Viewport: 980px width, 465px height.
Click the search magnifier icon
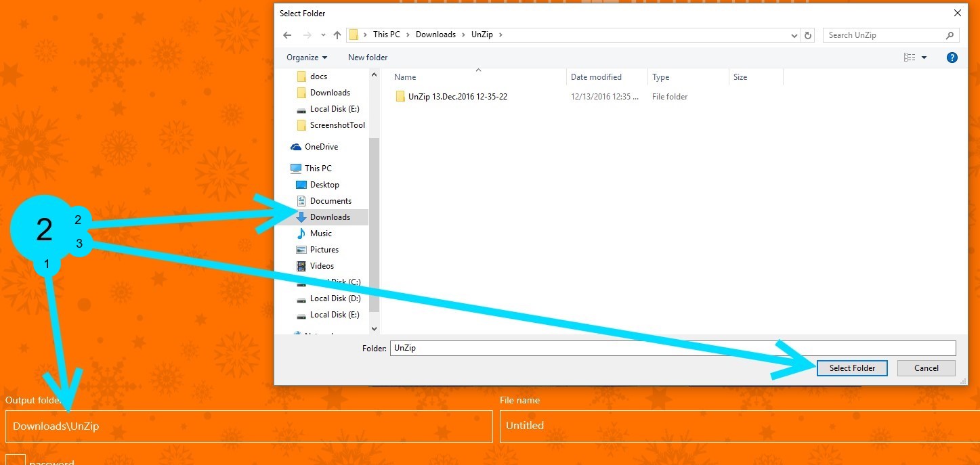[950, 35]
